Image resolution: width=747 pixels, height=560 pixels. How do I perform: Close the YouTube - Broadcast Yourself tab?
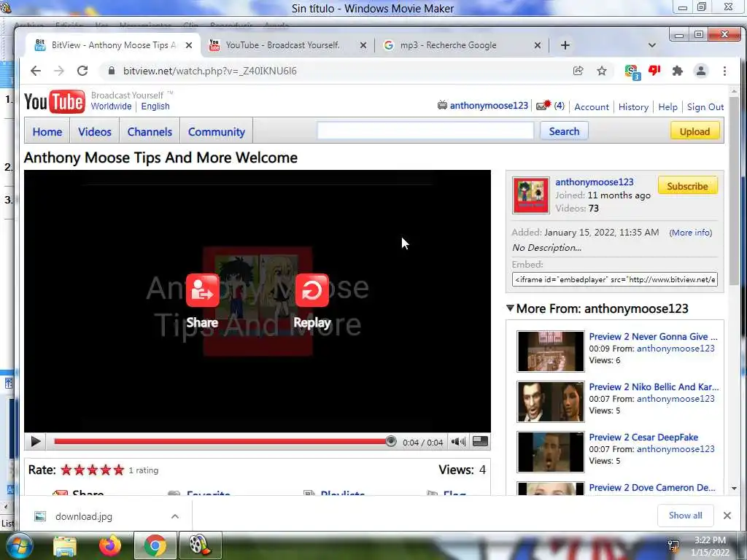363,45
